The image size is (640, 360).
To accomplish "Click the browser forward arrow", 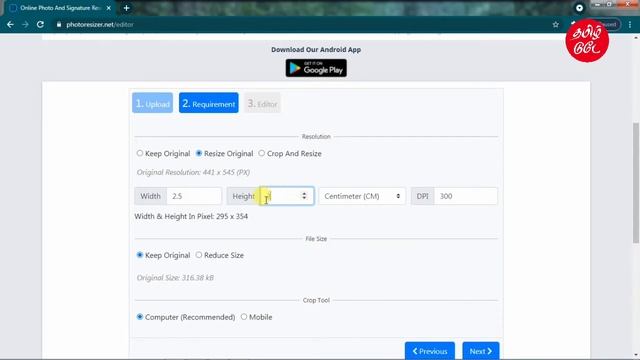I will click(25, 24).
